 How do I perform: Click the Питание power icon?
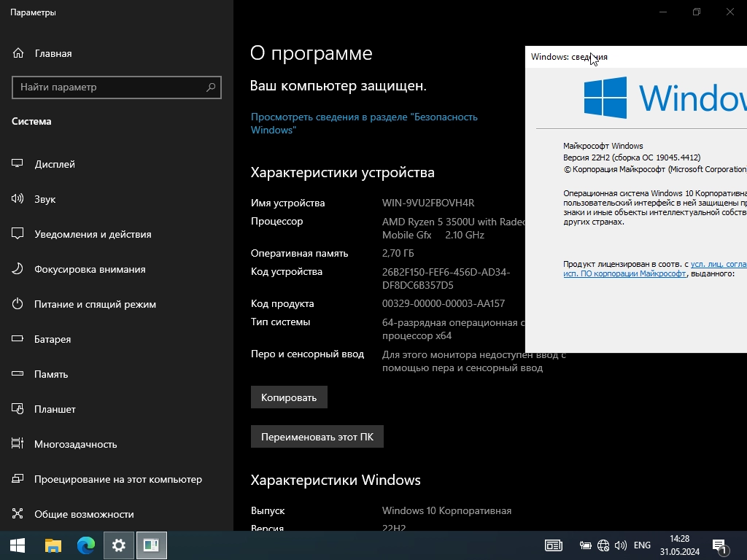coord(18,304)
